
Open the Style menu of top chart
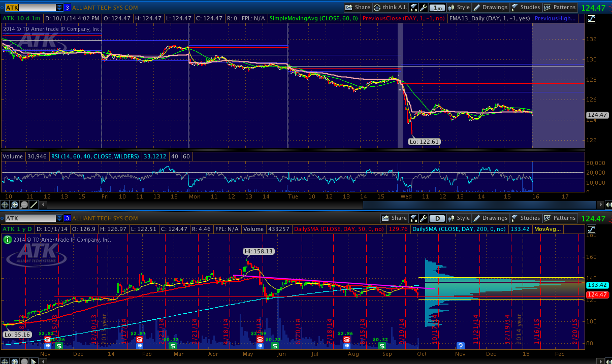coord(459,8)
